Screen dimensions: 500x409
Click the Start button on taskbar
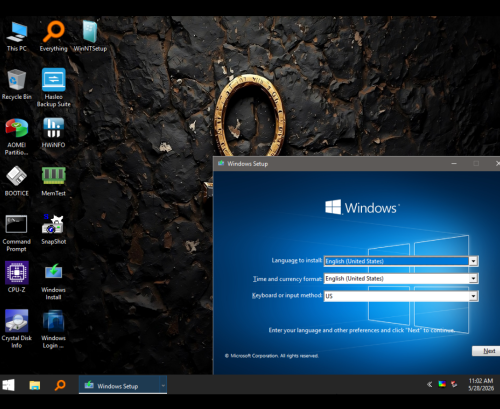tap(9, 385)
